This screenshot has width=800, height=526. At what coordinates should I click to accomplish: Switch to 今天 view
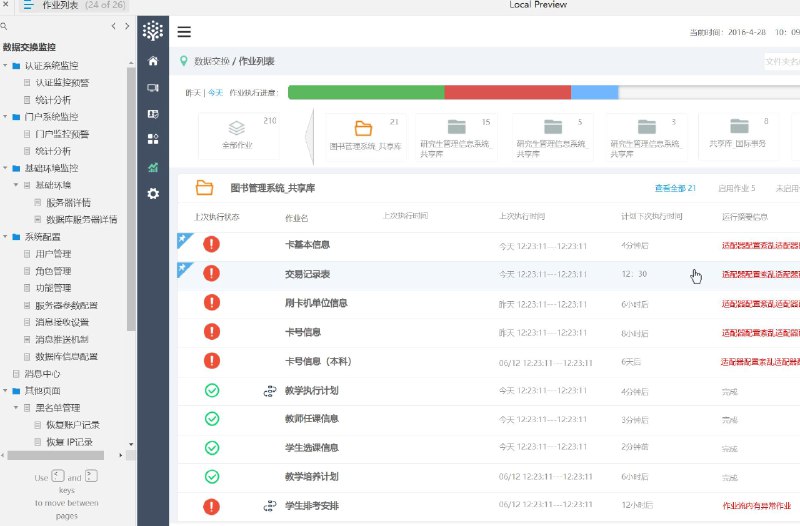215,93
